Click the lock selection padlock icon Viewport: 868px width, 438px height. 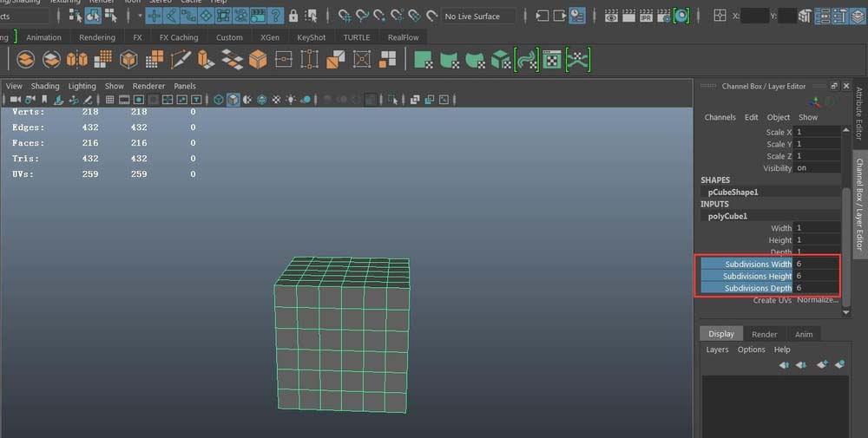coord(293,16)
